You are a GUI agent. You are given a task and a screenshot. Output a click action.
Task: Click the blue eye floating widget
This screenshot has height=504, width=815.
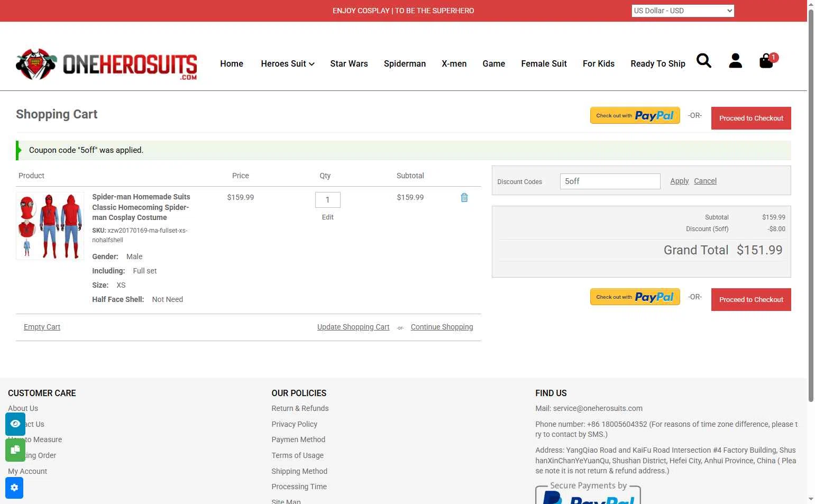click(x=15, y=424)
